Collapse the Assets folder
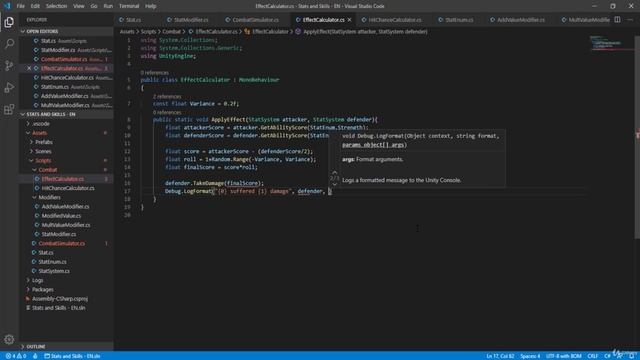 [x=39, y=133]
